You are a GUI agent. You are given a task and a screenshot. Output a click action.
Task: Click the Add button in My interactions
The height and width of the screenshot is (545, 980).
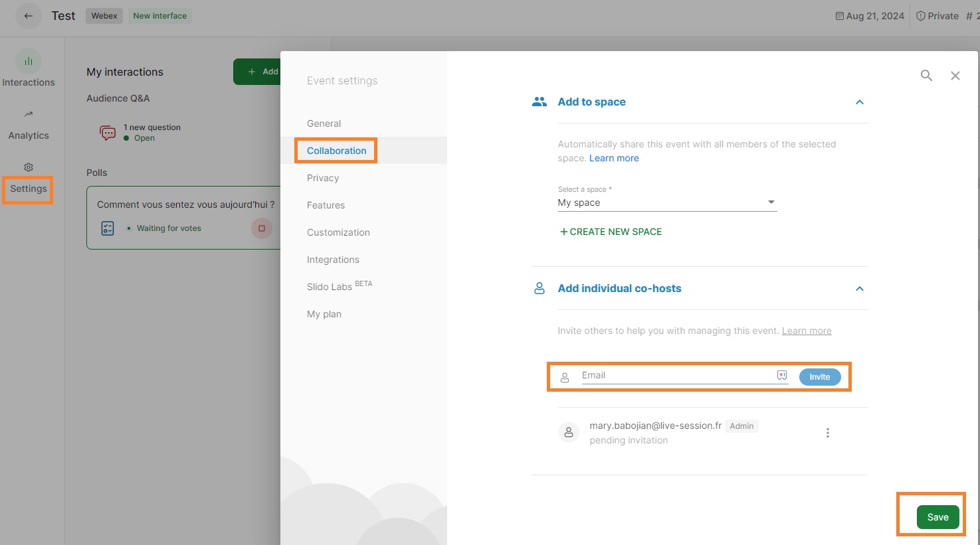click(x=257, y=72)
